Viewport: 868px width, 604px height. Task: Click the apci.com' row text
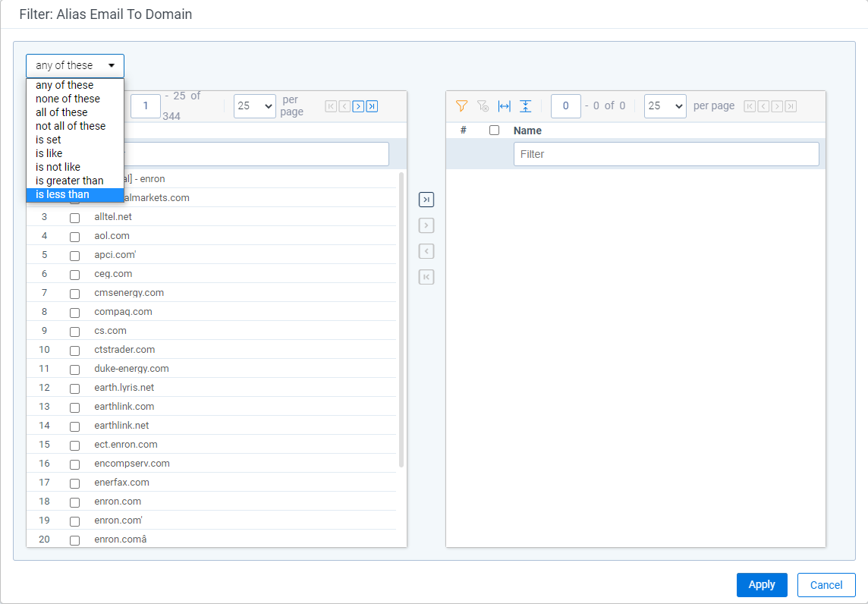click(115, 255)
